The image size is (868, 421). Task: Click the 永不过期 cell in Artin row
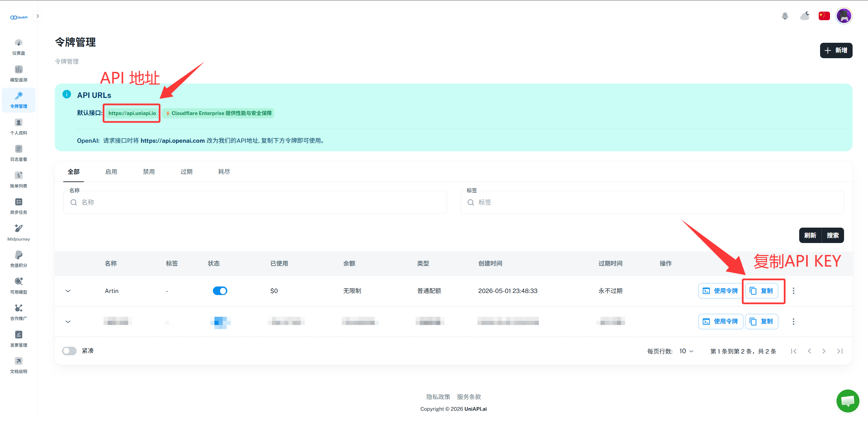coord(610,291)
